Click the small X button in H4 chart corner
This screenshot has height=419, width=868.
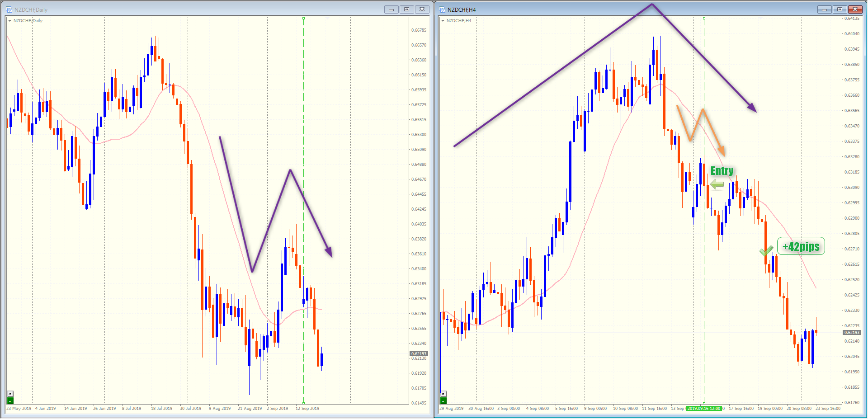click(x=443, y=394)
